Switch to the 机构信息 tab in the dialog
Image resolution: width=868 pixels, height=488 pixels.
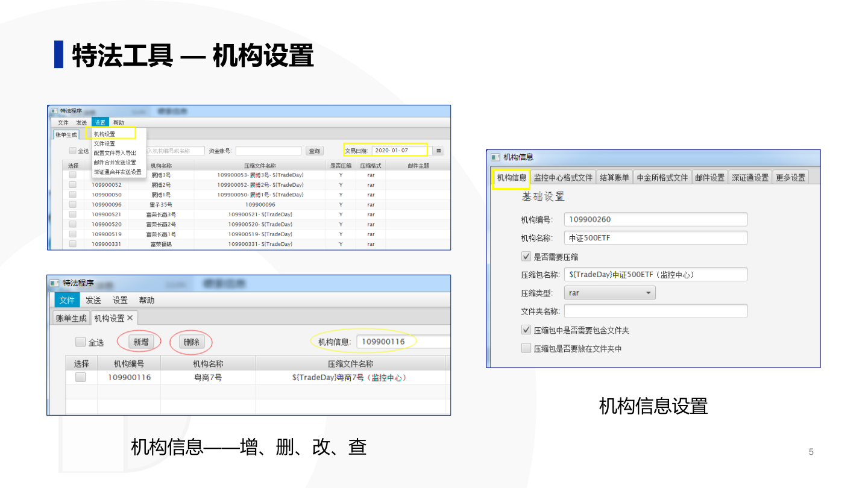[512, 178]
